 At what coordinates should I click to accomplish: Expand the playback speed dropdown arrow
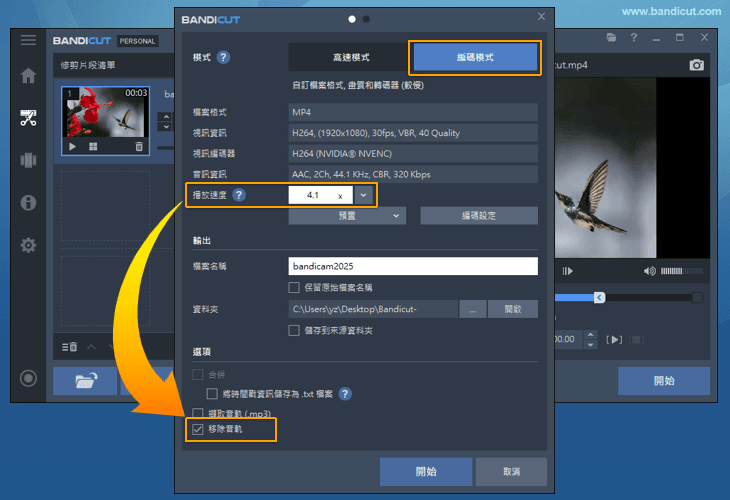tap(364, 195)
